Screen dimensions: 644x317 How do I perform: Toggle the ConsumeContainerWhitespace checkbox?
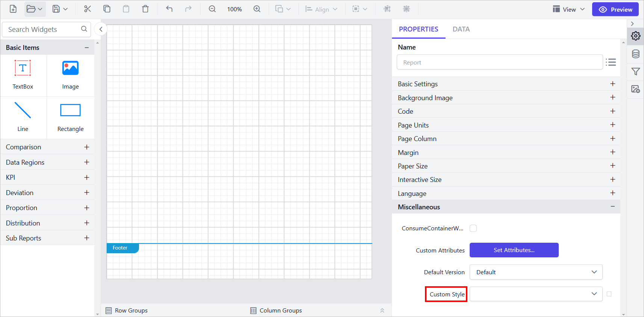pos(473,228)
